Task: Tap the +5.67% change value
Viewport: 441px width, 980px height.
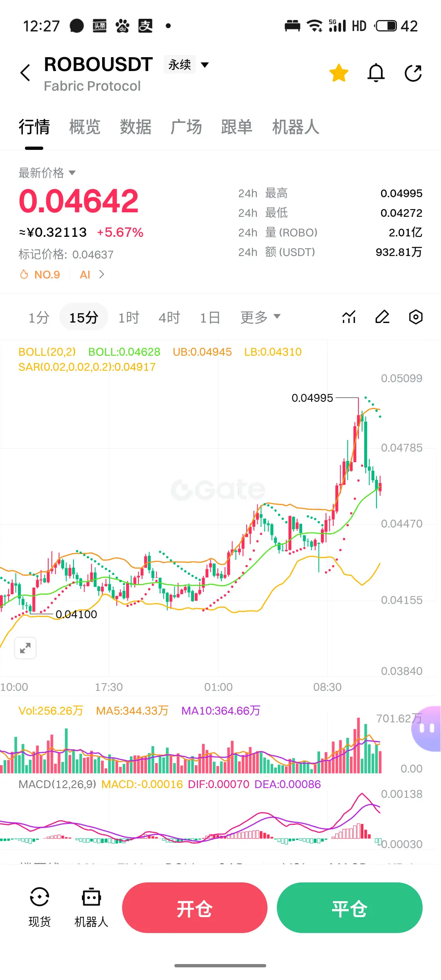Action: 120,232
